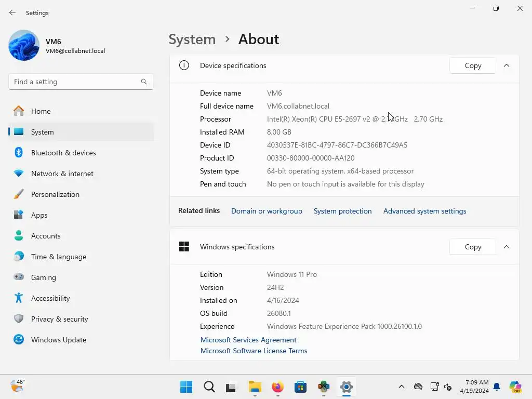Launch Firefox from the taskbar
This screenshot has height=399, width=532.
click(277, 387)
